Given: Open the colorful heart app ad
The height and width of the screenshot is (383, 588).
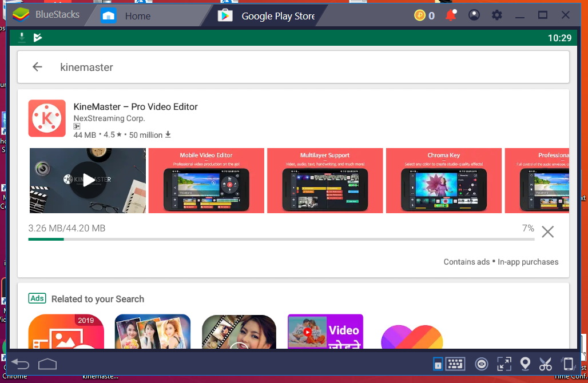Looking at the screenshot, I should click(x=412, y=337).
